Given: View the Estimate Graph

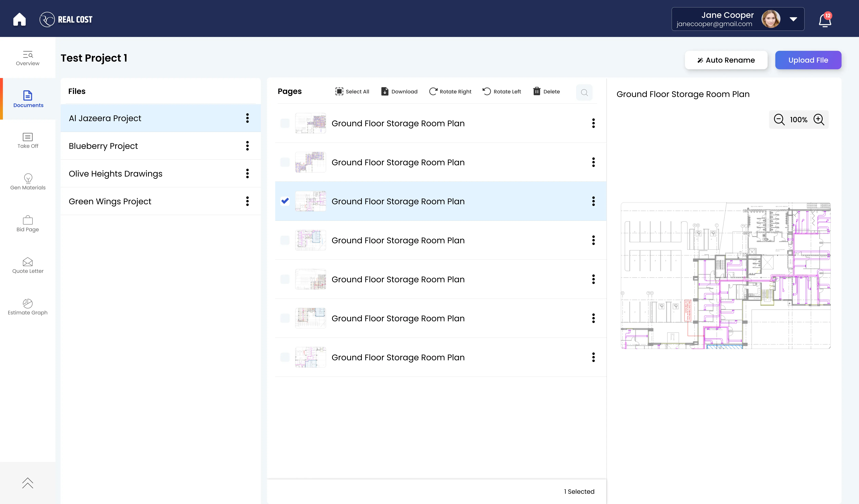Looking at the screenshot, I should [x=28, y=306].
